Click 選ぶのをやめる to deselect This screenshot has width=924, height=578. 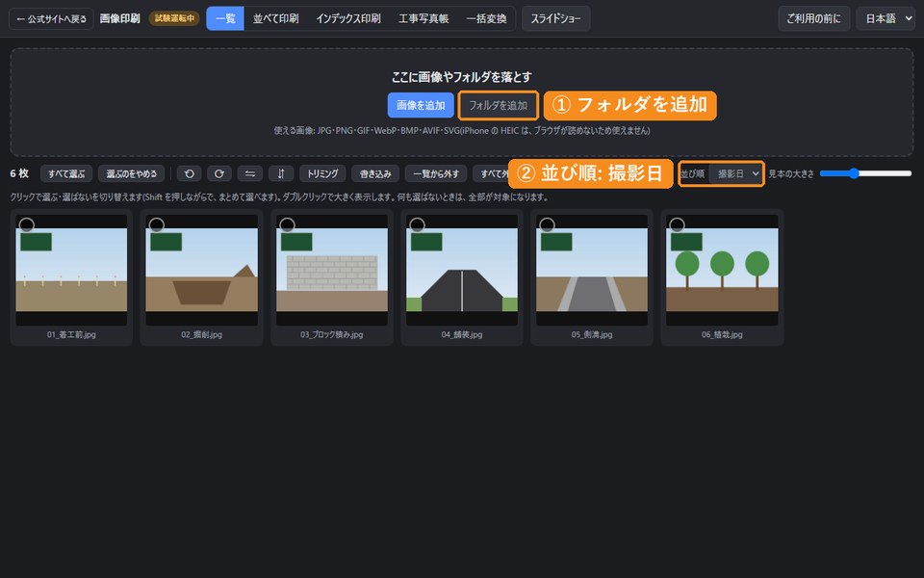coord(132,173)
